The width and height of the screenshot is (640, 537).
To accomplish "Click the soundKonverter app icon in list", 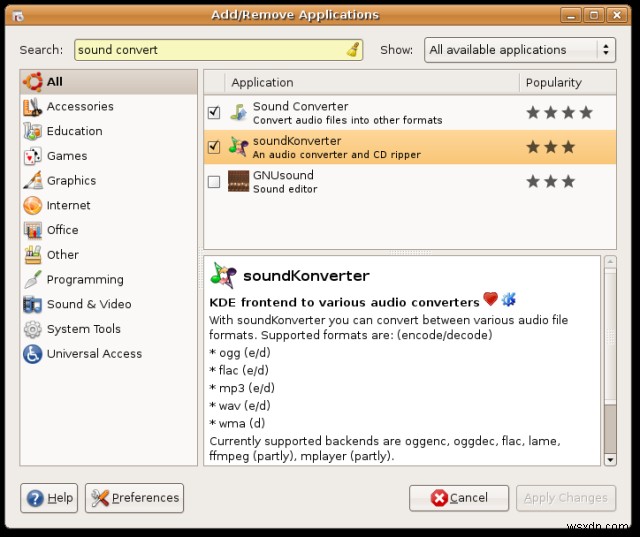I will (x=238, y=147).
